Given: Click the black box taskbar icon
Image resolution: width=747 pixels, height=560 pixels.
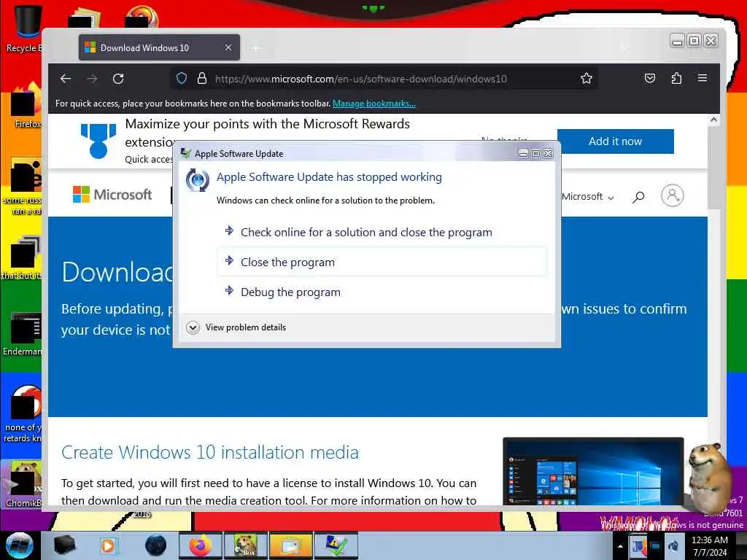Looking at the screenshot, I should point(64,545).
